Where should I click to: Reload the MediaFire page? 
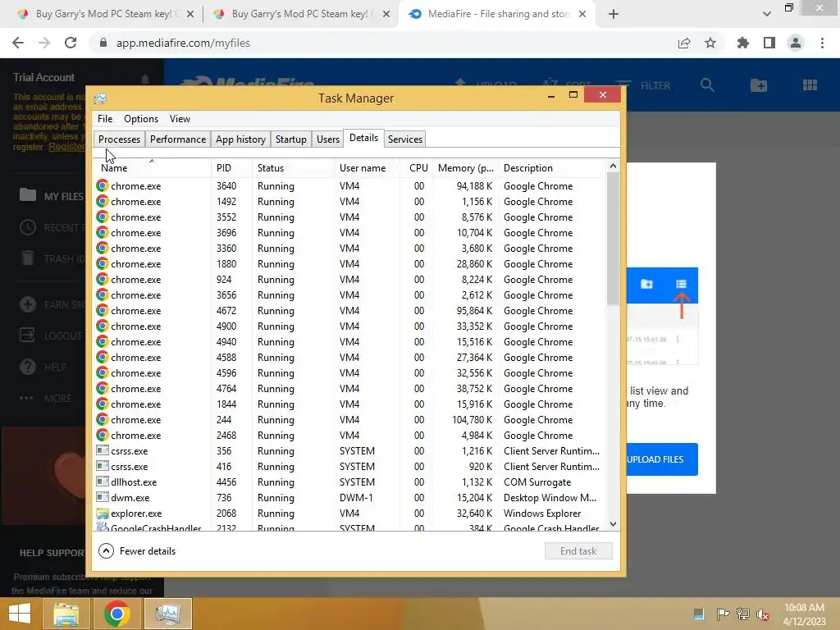pos(71,43)
